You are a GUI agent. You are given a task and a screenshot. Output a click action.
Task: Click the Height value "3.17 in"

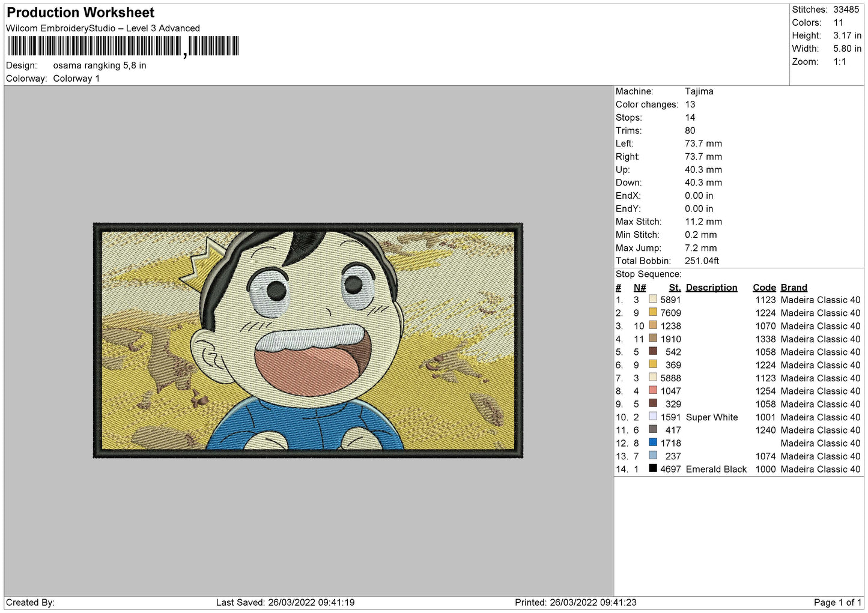tap(847, 36)
